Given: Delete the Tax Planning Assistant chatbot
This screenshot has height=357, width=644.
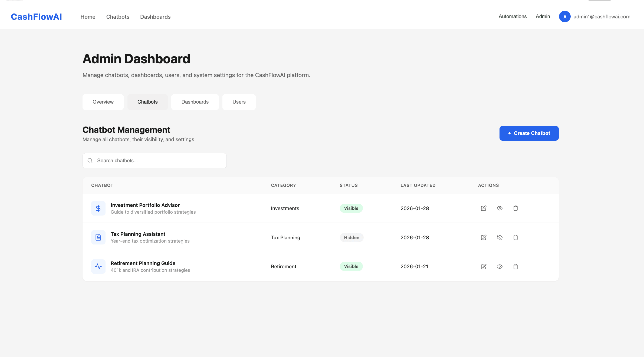Looking at the screenshot, I should point(516,237).
